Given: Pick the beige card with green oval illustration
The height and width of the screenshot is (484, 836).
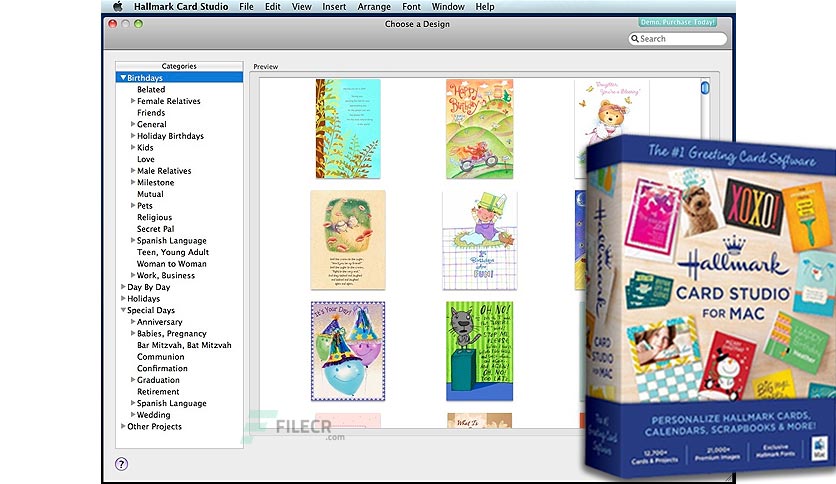Looking at the screenshot, I should click(x=348, y=240).
